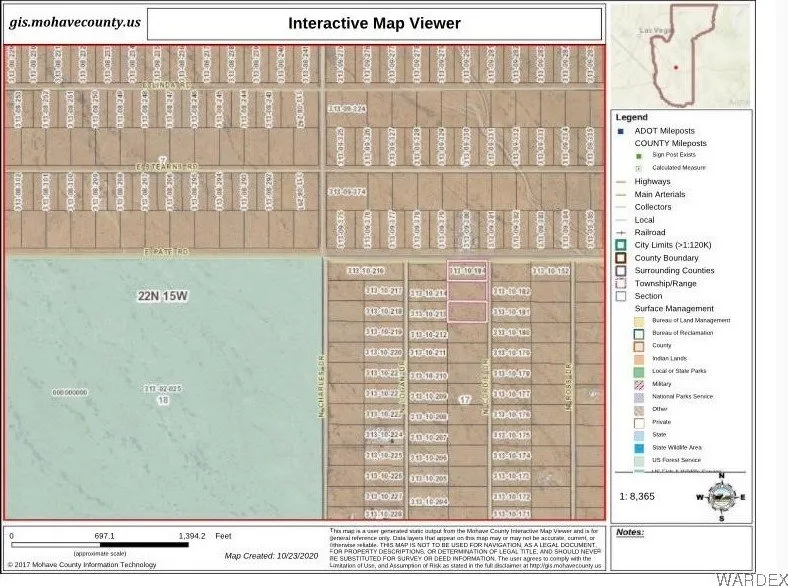Click the Military hatched color swatch
This screenshot has height=586, width=788.
pos(637,384)
